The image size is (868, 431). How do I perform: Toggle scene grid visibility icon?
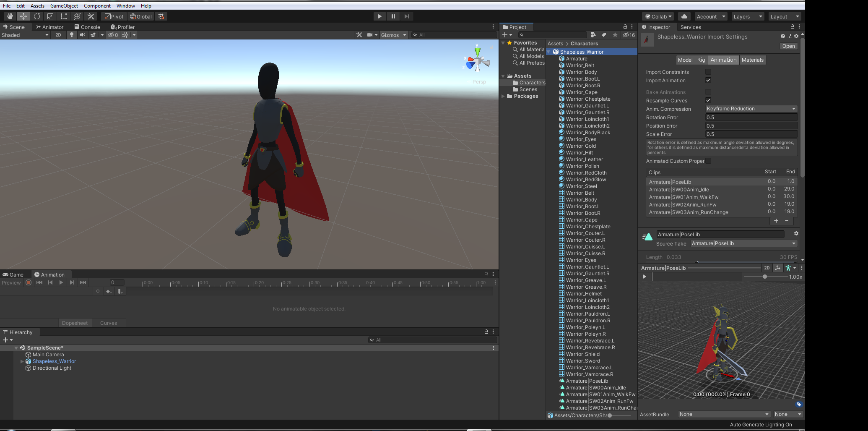125,35
